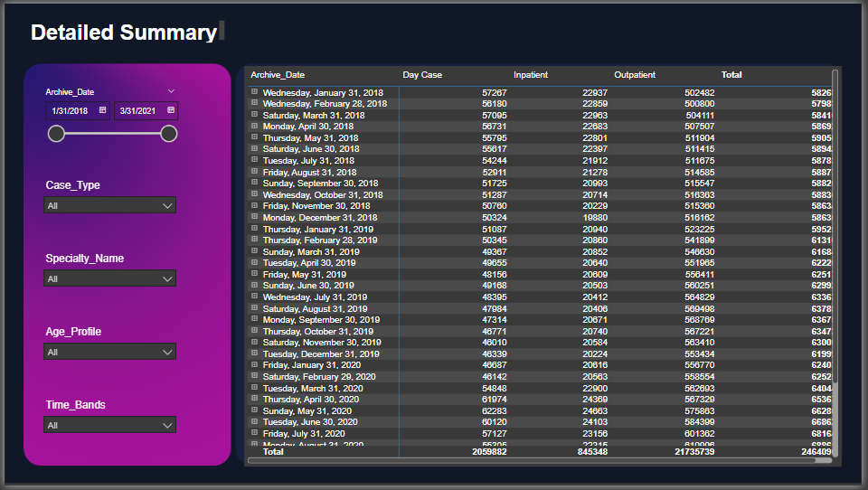Click the right handle of date slider

pyautogui.click(x=169, y=134)
